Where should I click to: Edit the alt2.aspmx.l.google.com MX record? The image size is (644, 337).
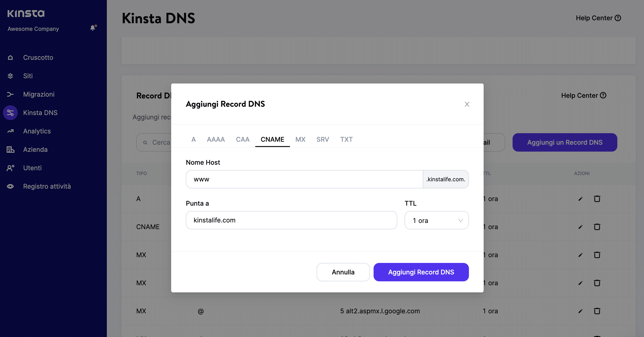coord(581,311)
